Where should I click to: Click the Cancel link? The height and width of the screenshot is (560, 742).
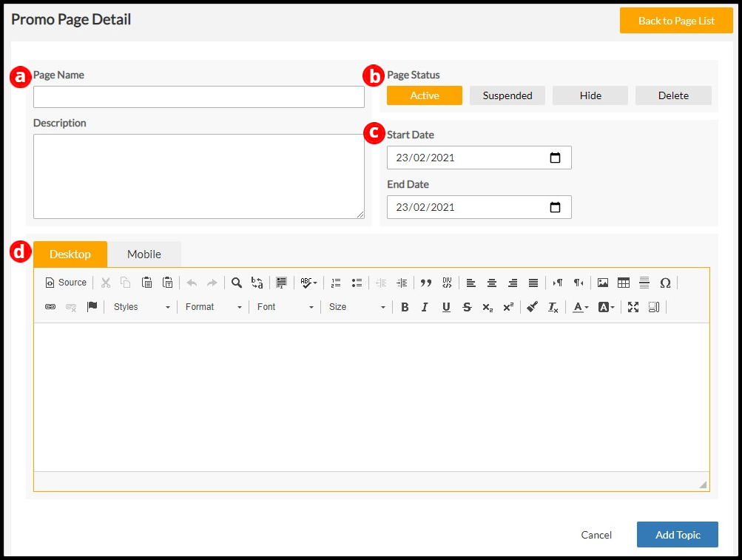tap(596, 535)
